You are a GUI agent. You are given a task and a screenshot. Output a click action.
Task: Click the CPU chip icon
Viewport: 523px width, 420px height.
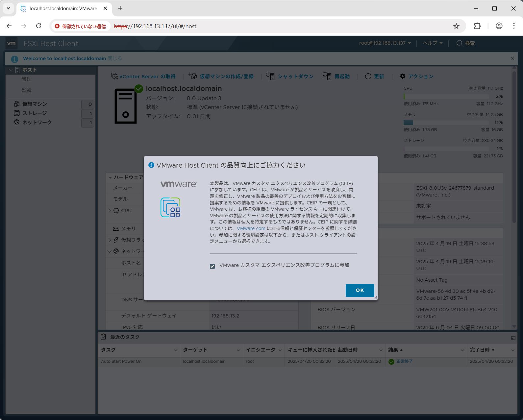point(116,211)
